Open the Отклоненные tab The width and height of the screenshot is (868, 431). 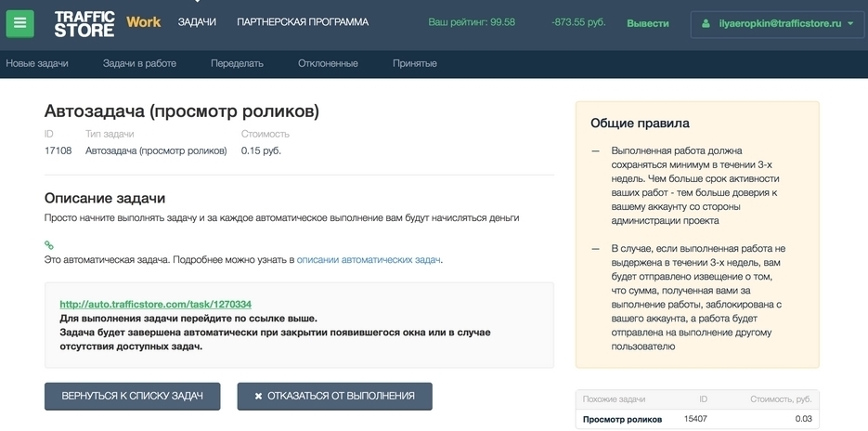point(328,63)
